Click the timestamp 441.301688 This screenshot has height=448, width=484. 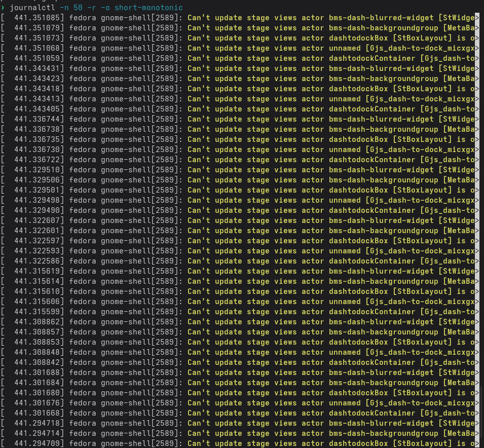[37, 372]
